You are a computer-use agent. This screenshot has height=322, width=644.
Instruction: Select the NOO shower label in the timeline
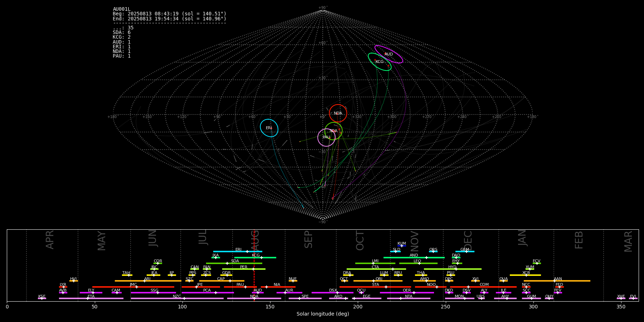[431, 285]
